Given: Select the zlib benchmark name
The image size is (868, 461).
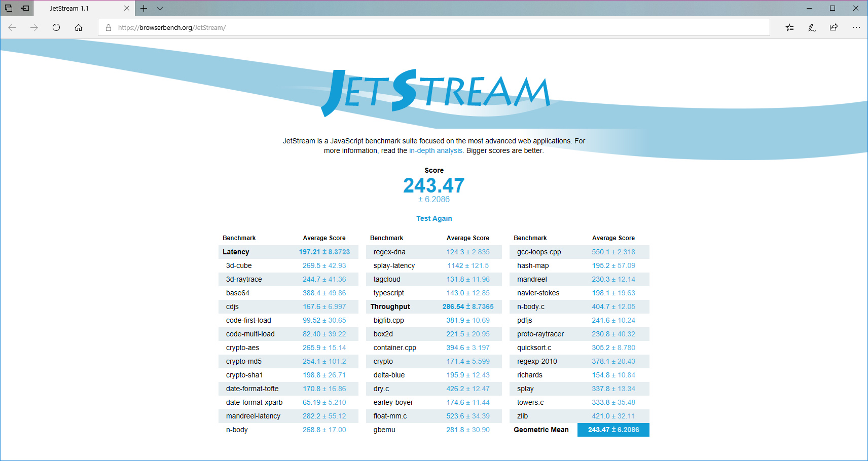Looking at the screenshot, I should pos(523,416).
